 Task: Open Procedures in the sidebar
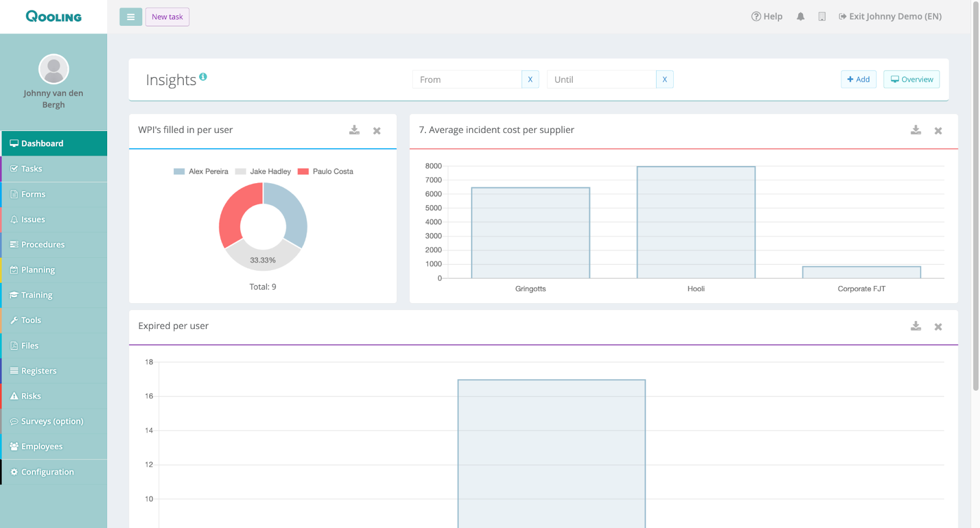[54, 244]
